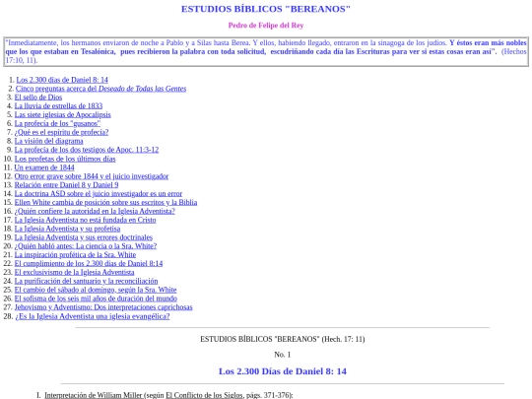Click 'La Iglesia Adventista y sus errores doctrinales'

(84, 237)
